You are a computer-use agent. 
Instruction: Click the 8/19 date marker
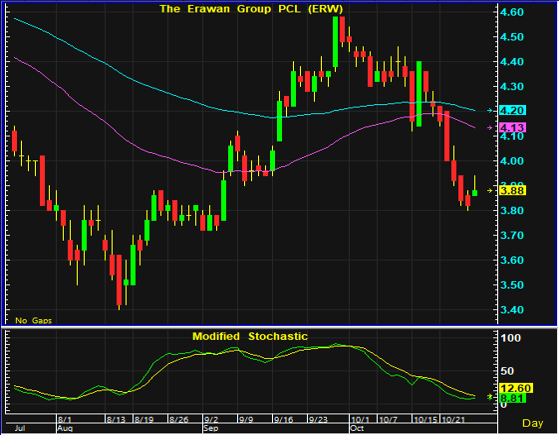(144, 419)
